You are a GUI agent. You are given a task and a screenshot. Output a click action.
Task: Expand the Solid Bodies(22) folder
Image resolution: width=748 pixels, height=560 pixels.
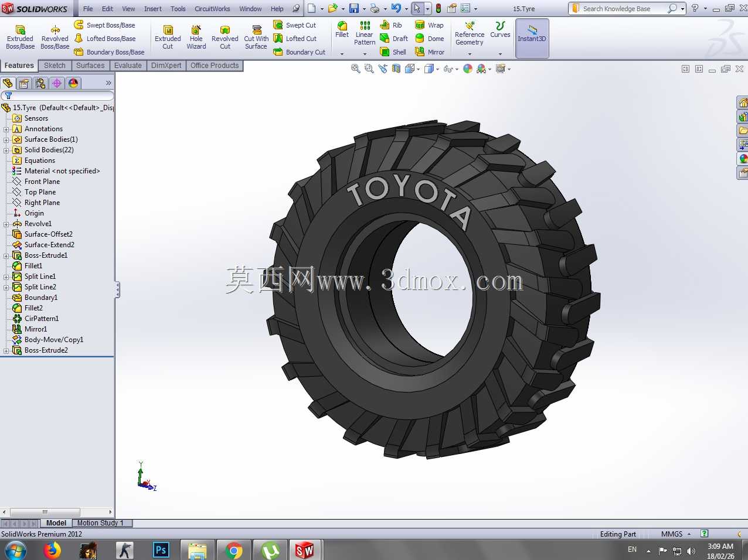(6, 150)
